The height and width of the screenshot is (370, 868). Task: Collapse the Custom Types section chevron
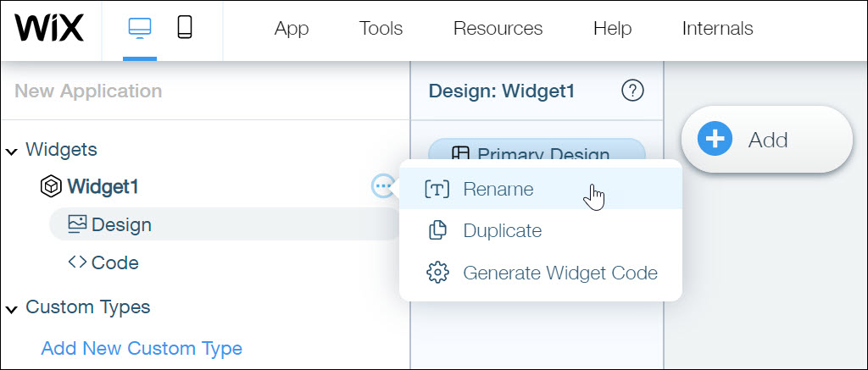pyautogui.click(x=12, y=308)
